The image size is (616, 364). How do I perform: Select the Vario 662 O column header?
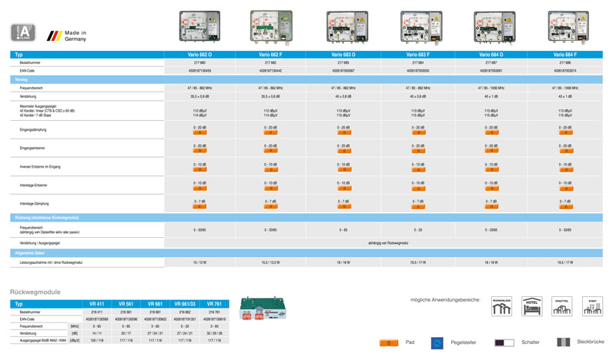(199, 55)
